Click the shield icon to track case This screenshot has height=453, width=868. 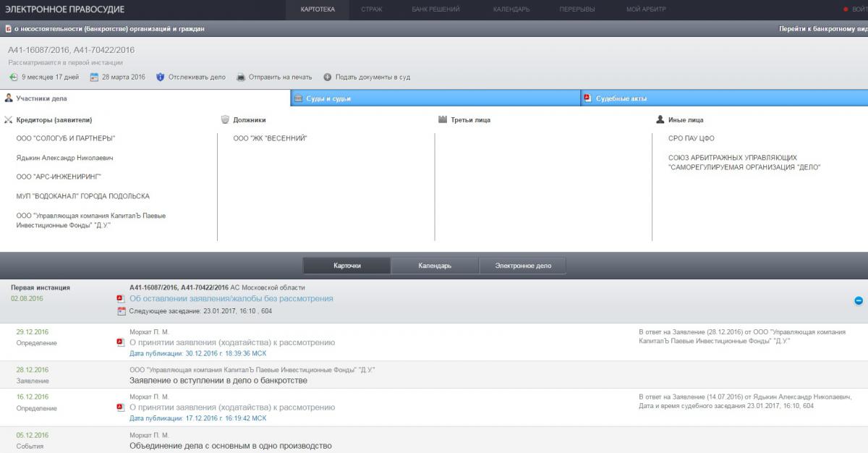[x=161, y=77]
